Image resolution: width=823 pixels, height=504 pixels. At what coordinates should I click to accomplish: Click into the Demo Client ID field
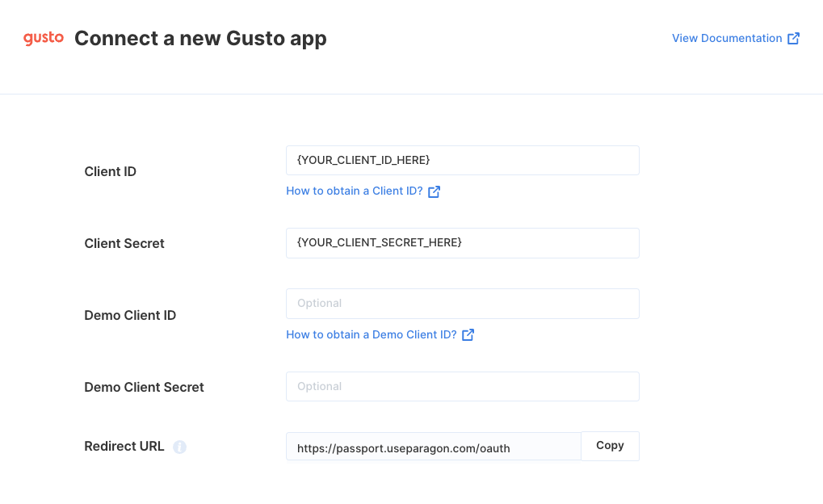click(463, 304)
